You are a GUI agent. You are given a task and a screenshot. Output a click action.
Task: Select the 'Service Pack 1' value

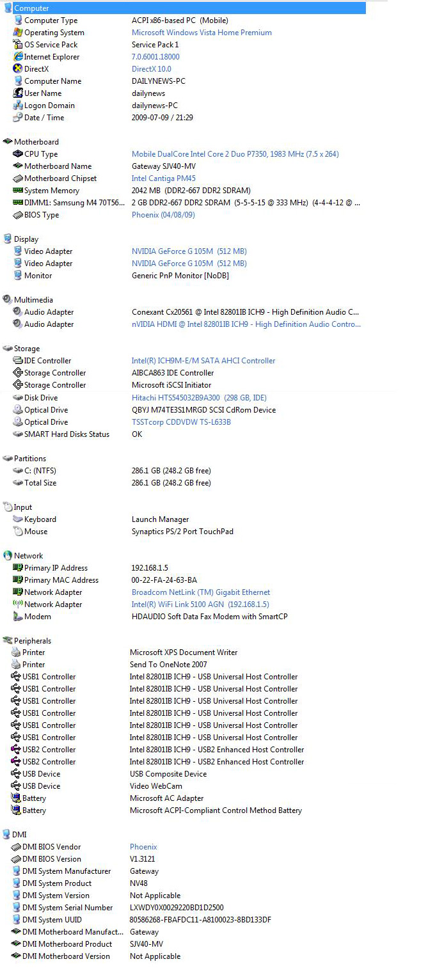tap(155, 45)
